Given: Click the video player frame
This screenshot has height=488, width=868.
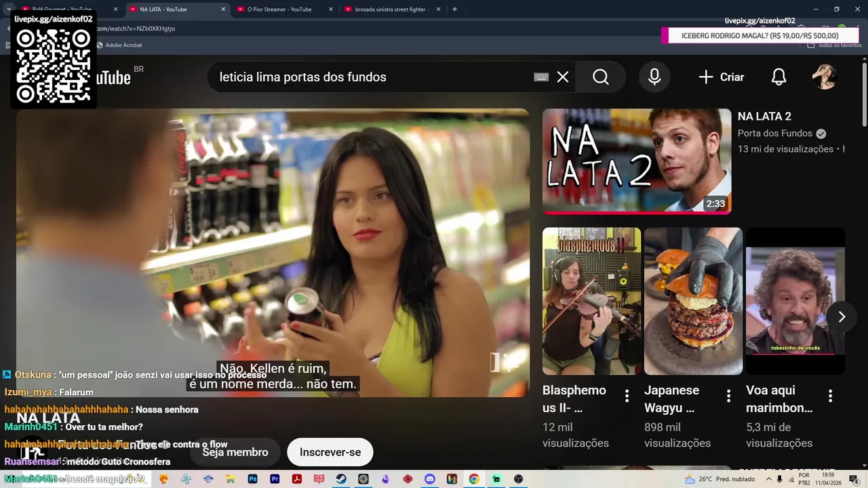Looking at the screenshot, I should (273, 253).
